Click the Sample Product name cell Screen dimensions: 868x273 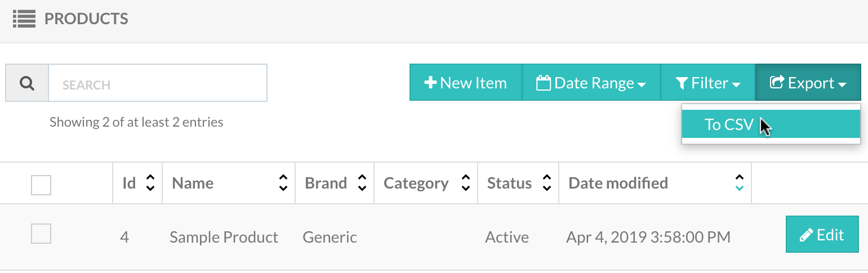coord(224,238)
